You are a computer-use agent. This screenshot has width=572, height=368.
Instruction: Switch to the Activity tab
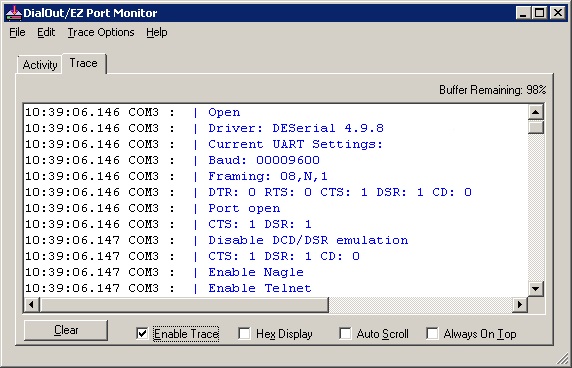coord(40,65)
